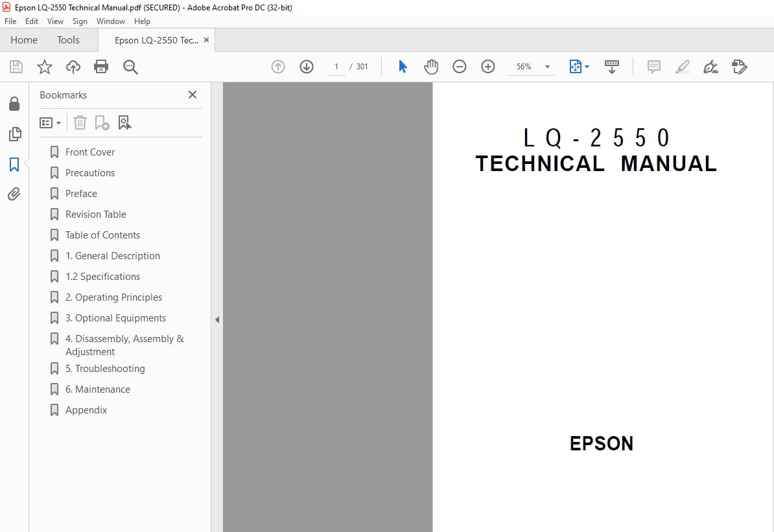This screenshot has height=532, width=774.
Task: Open the Add Comment sticky note tool
Action: 653,66
